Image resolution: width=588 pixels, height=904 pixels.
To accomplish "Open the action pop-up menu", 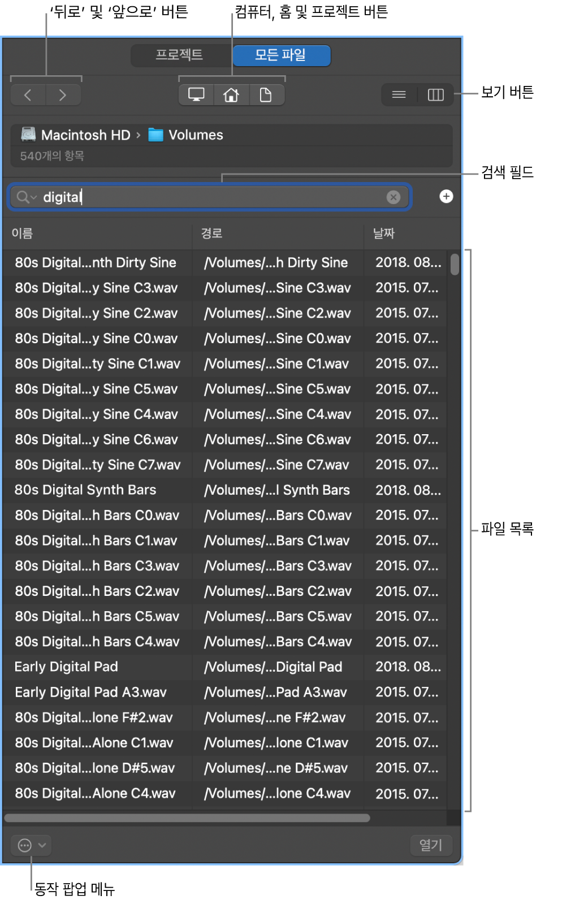I will point(31,845).
